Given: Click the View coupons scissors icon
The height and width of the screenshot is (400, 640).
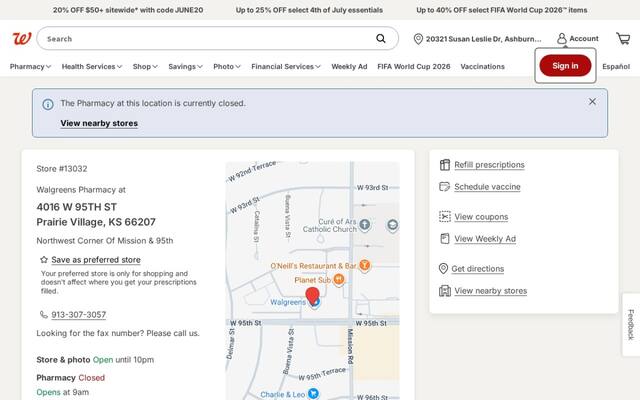Looking at the screenshot, I should point(444,216).
